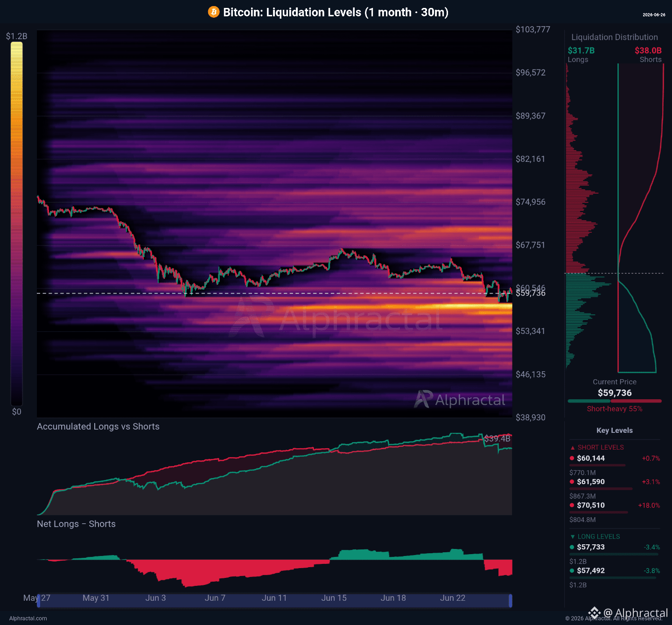Click the down triangle next to LONG LEVELS

573,537
